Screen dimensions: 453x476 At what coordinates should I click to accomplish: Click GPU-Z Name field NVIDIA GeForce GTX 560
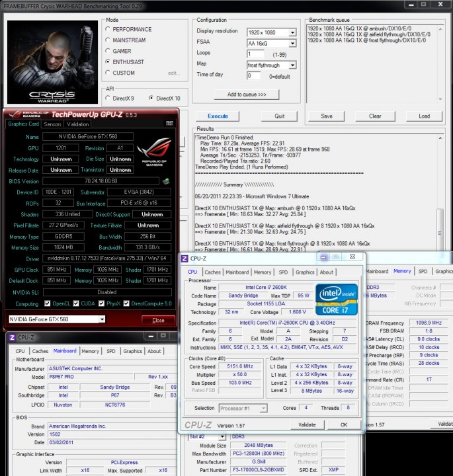tap(88, 137)
